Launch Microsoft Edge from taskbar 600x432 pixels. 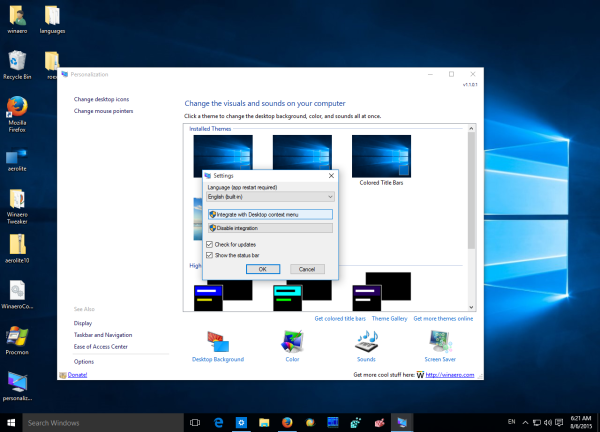218,423
